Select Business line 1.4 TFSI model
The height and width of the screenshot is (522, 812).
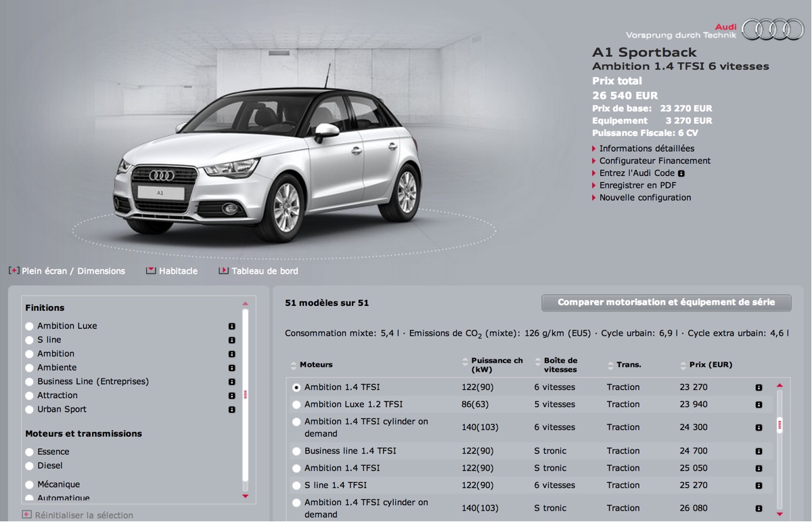pyautogui.click(x=296, y=452)
